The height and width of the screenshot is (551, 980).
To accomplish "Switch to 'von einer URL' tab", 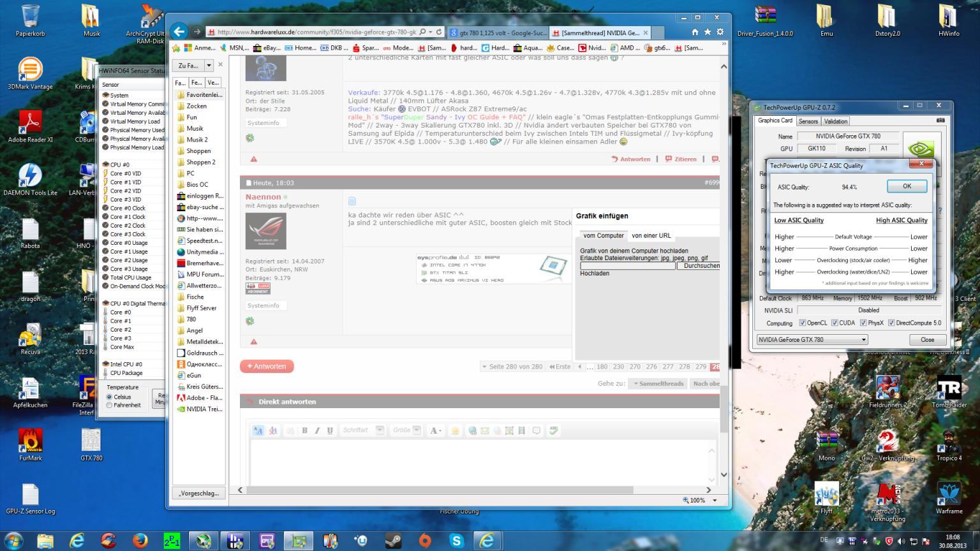I will coord(651,235).
